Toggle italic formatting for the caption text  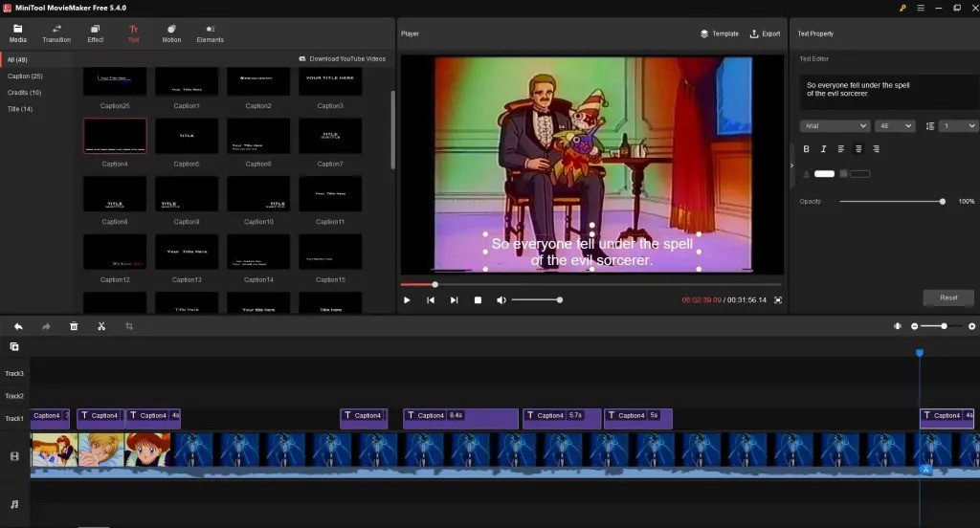(x=823, y=149)
